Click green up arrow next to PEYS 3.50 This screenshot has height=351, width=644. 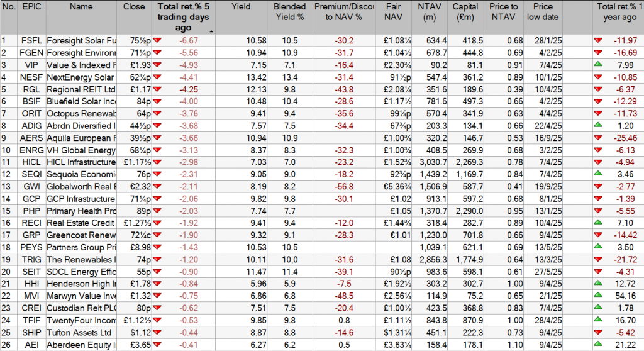[x=598, y=247]
